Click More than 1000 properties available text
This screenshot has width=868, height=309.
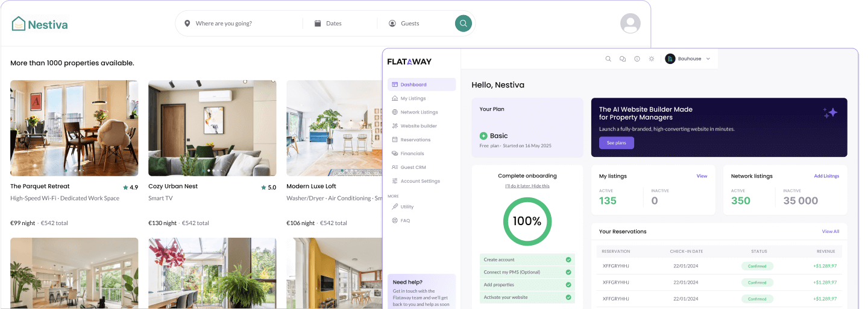[72, 63]
